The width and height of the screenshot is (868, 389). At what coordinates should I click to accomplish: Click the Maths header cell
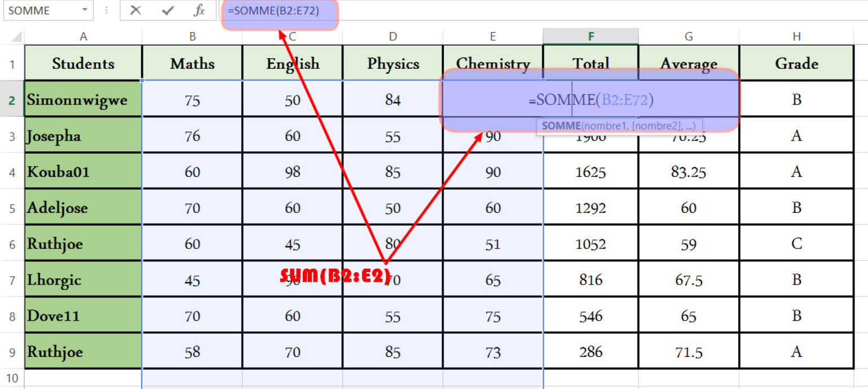[x=192, y=63]
